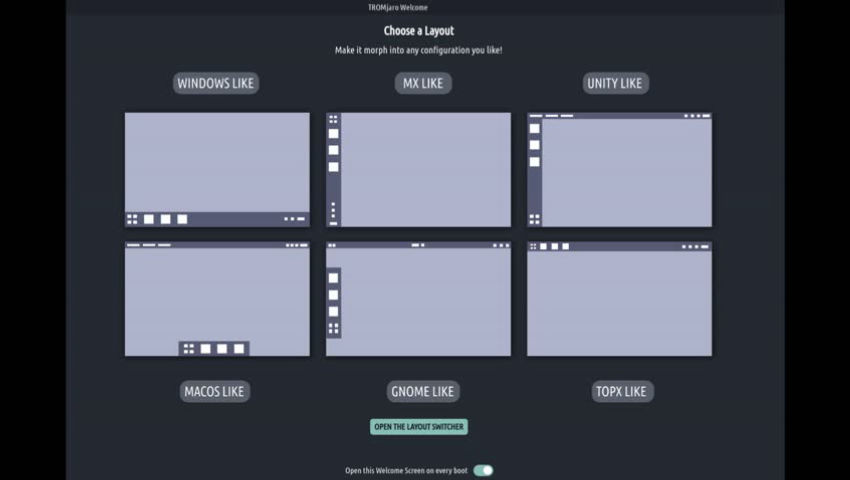Click the WINDOWS LIKE label button
Screen dimensions: 850x480
(x=216, y=83)
